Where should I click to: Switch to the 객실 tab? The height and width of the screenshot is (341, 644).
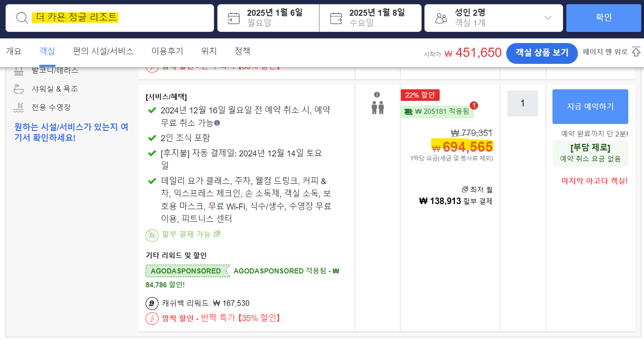(47, 51)
